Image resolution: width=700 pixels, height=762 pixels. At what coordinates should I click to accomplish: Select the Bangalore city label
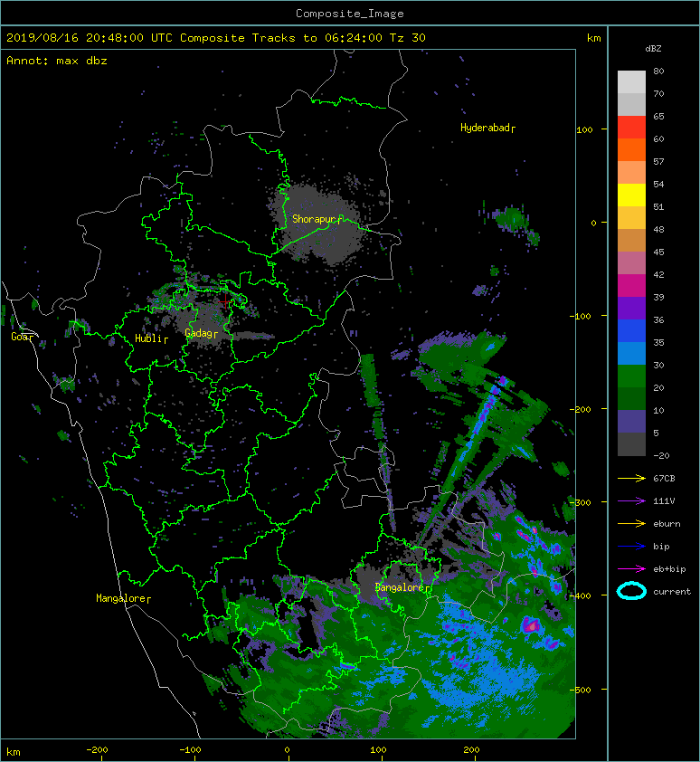point(402,587)
